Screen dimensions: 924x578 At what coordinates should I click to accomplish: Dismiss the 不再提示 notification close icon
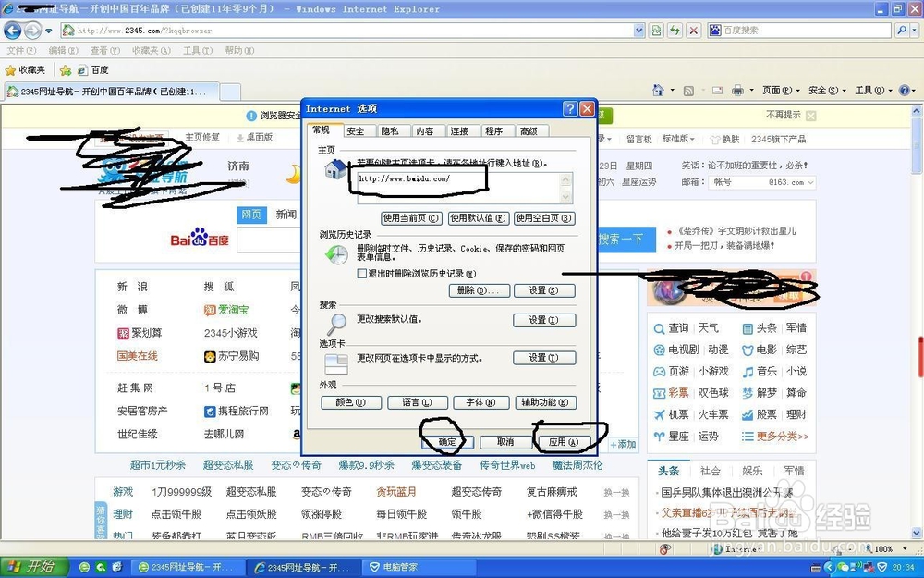point(811,116)
